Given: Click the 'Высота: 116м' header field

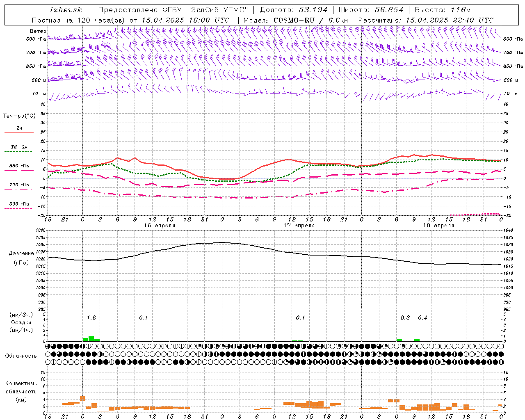Looking at the screenshot, I should click(442, 10).
